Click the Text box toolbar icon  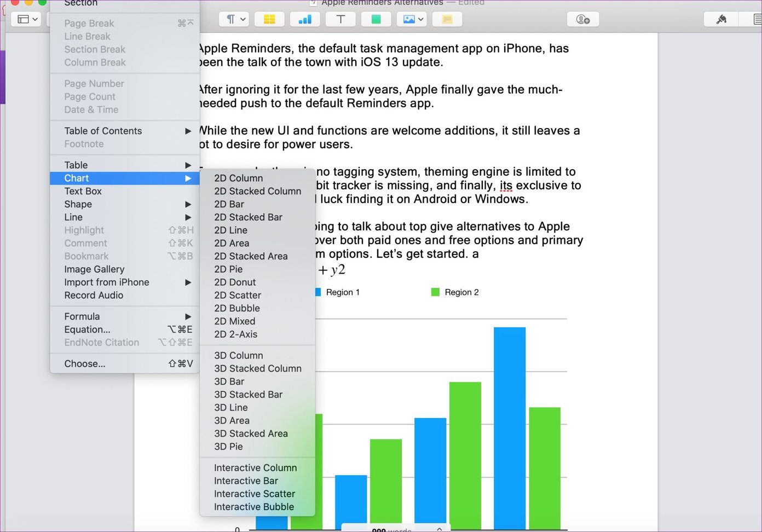tap(340, 19)
